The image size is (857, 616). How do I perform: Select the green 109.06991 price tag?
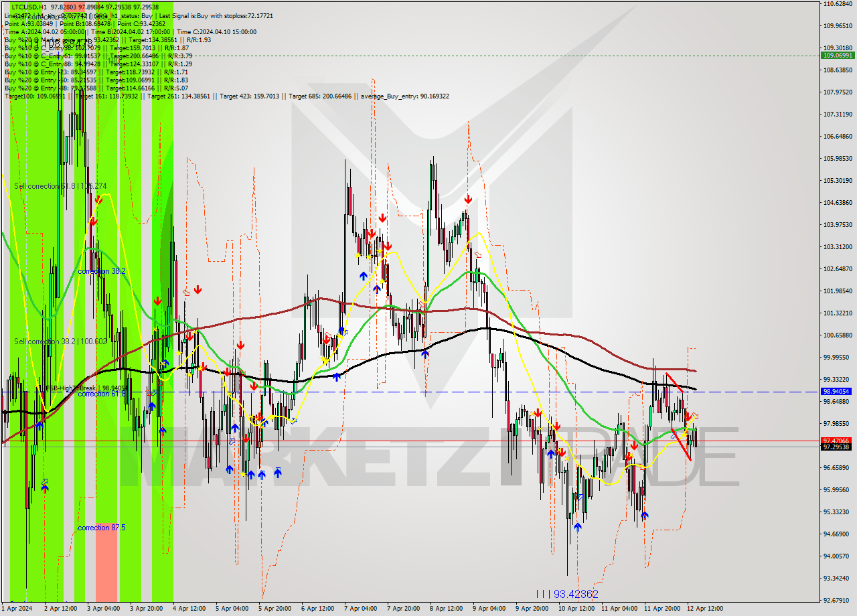pos(838,55)
